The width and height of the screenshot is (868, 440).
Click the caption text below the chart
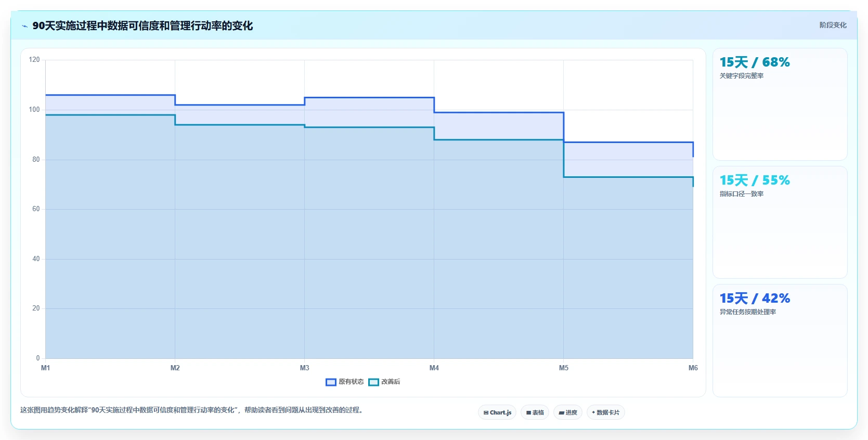pyautogui.click(x=192, y=410)
